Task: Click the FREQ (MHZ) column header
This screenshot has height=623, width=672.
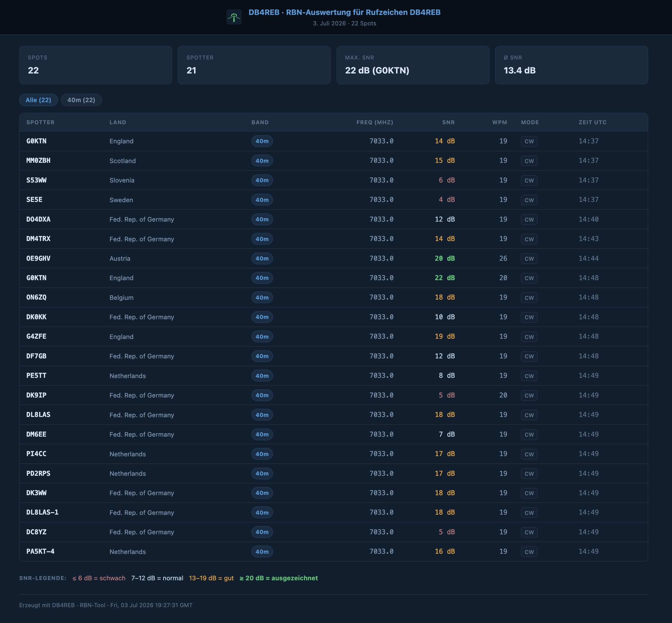Action: point(375,122)
